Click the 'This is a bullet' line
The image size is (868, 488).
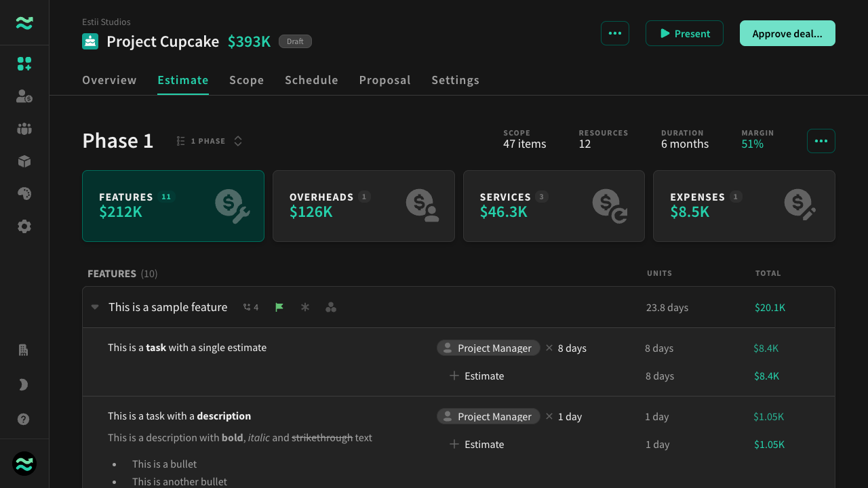point(165,464)
